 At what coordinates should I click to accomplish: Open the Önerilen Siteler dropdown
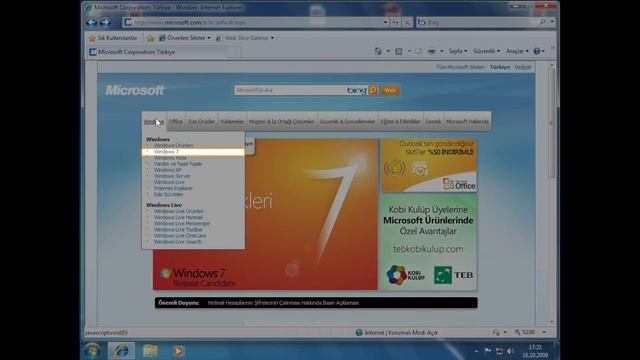(184, 38)
